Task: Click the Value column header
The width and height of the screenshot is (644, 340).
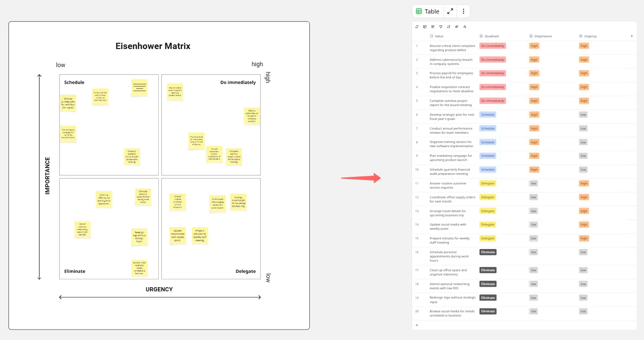Action: pos(438,36)
